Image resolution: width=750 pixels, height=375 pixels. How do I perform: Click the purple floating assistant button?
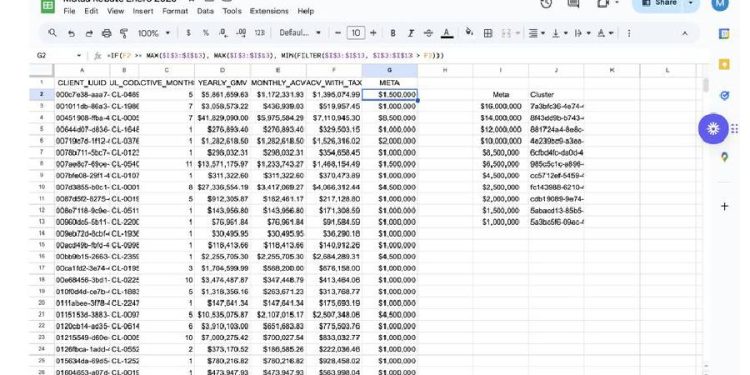pyautogui.click(x=713, y=129)
